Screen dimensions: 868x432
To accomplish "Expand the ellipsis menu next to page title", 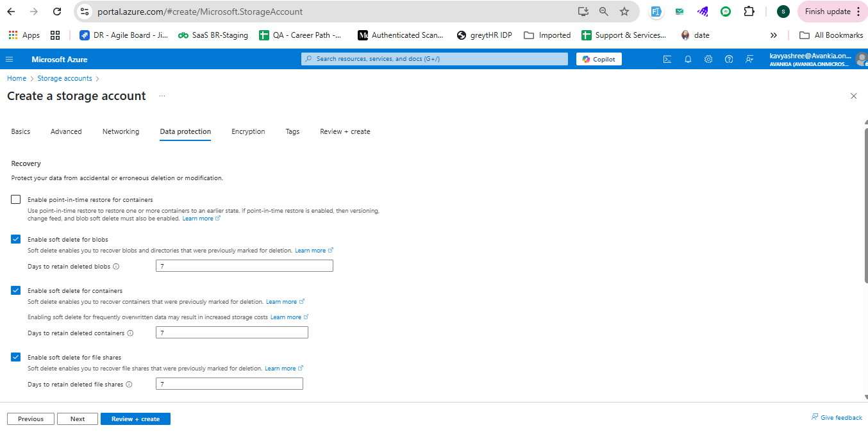I will tap(162, 96).
